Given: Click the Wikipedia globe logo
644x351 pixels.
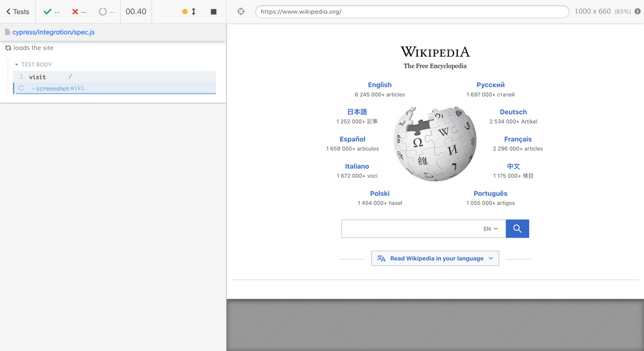Looking at the screenshot, I should click(x=435, y=144).
